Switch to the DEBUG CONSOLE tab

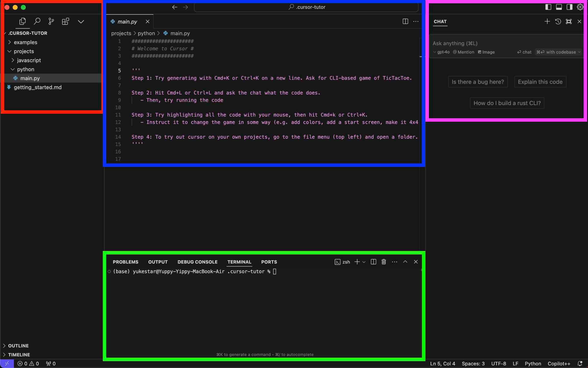pyautogui.click(x=197, y=262)
